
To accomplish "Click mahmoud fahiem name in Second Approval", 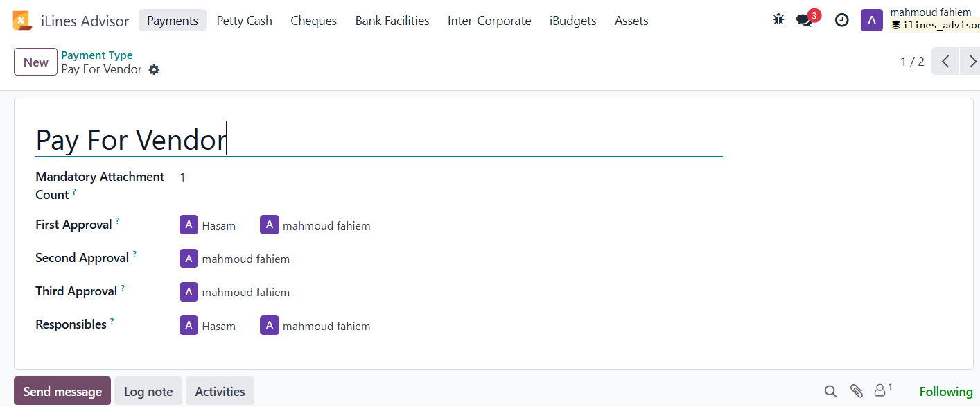I will [246, 259].
